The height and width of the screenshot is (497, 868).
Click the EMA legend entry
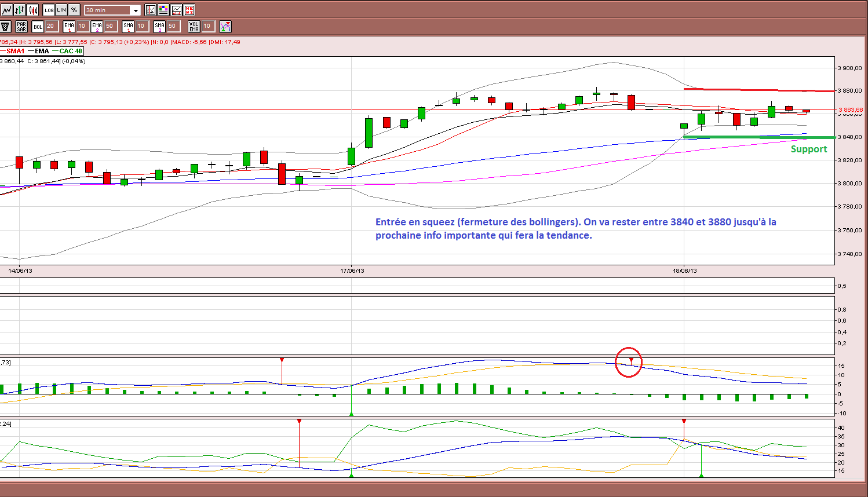tap(39, 51)
